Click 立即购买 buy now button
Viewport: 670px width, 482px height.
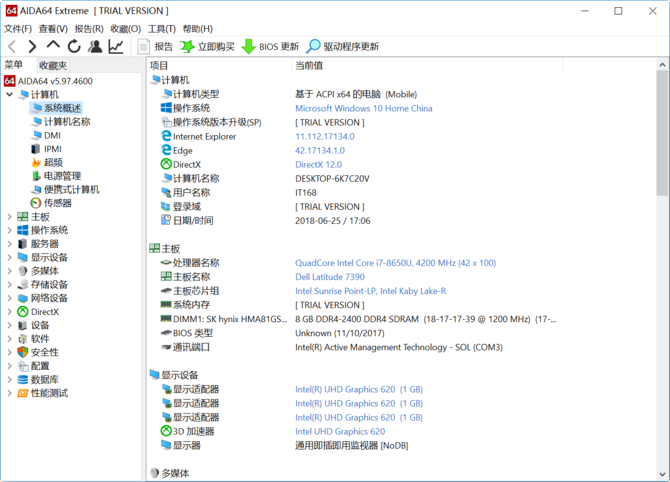click(x=208, y=46)
